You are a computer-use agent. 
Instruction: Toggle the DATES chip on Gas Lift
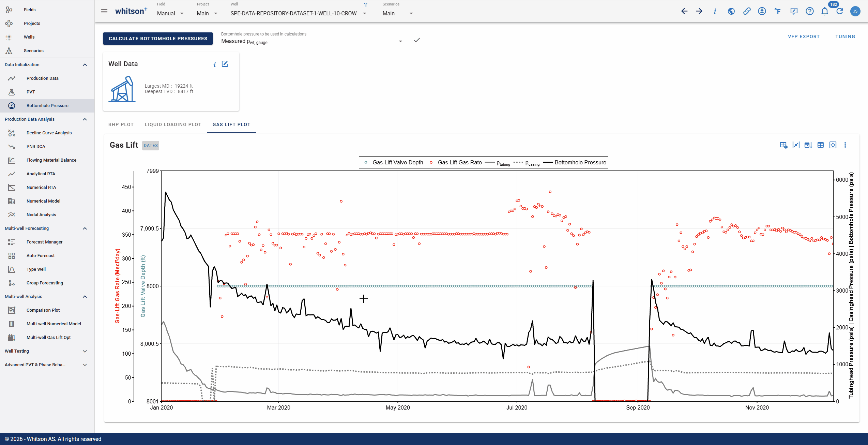pos(151,146)
